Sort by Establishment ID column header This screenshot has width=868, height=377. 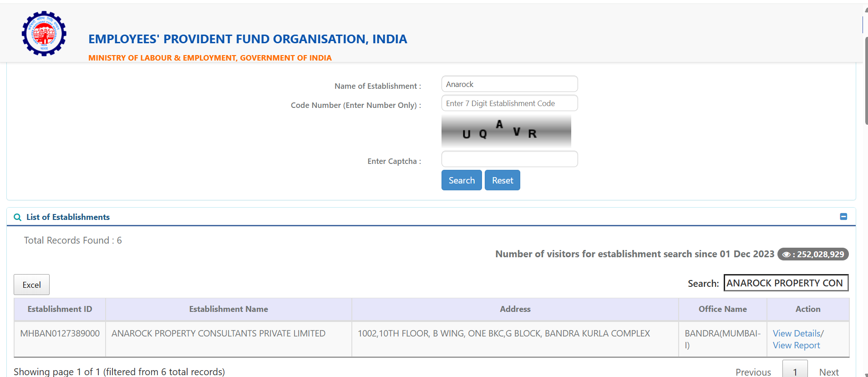tap(60, 309)
